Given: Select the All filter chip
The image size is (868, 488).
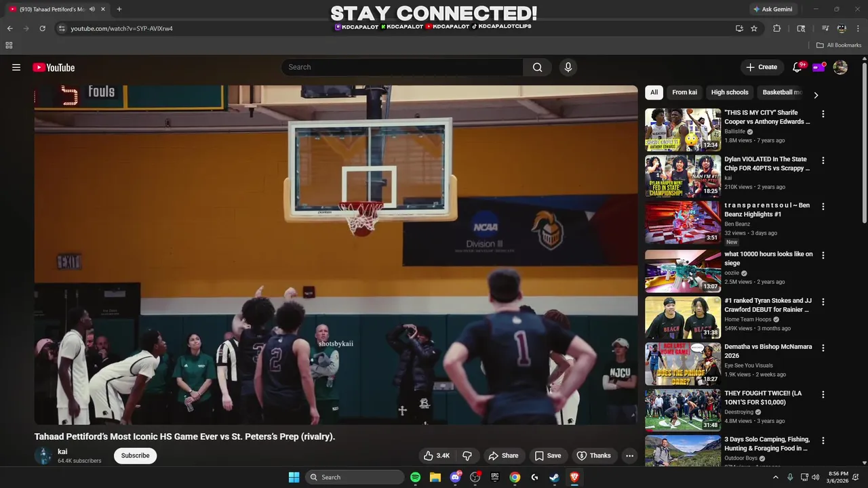Looking at the screenshot, I should (654, 92).
